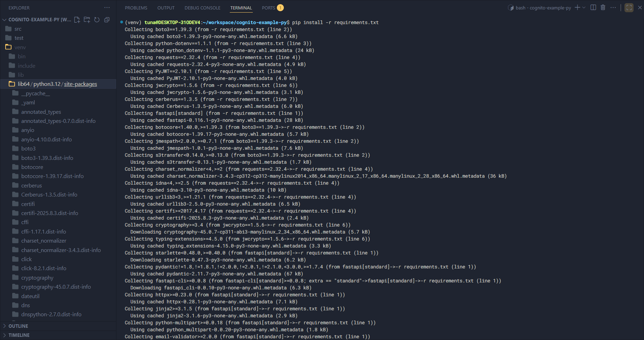This screenshot has height=340, width=644.
Task: Refresh the Explorer file tree
Action: 97,20
